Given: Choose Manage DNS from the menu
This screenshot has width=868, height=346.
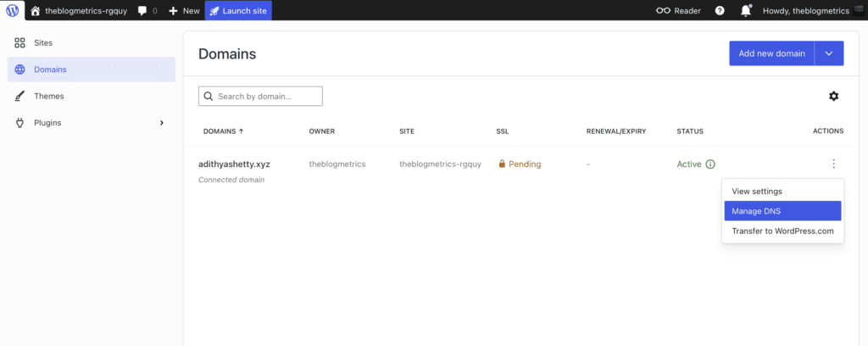Looking at the screenshot, I should (782, 211).
